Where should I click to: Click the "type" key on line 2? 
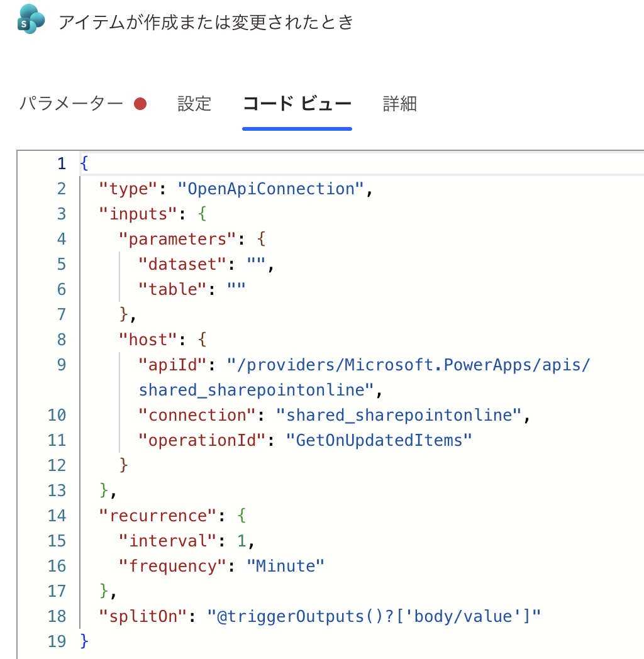coord(128,189)
